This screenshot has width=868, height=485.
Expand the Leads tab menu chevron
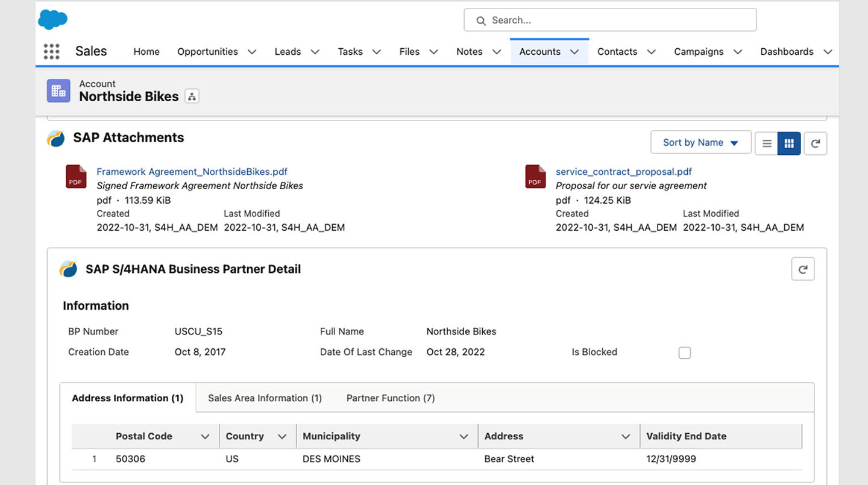(315, 52)
